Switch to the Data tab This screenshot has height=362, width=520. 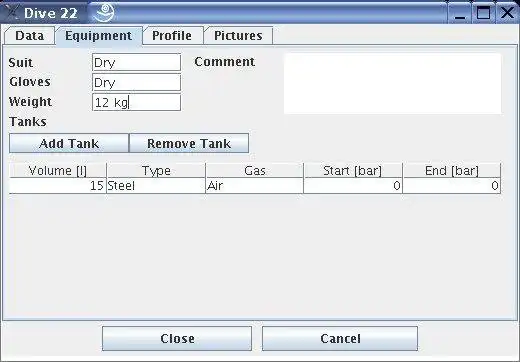[29, 36]
